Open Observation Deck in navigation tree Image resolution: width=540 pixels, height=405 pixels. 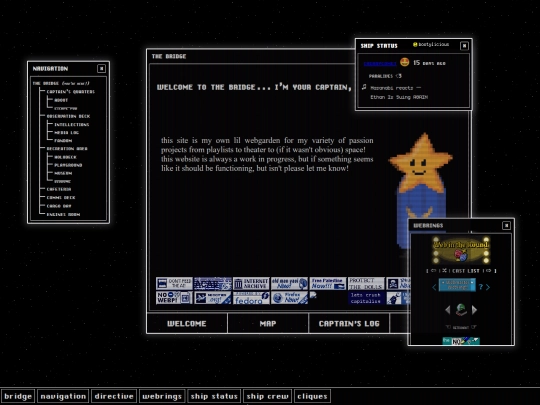tap(68, 116)
